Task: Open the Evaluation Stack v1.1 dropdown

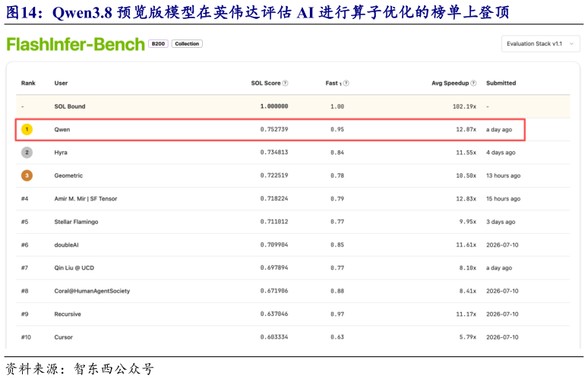Action: click(x=540, y=44)
